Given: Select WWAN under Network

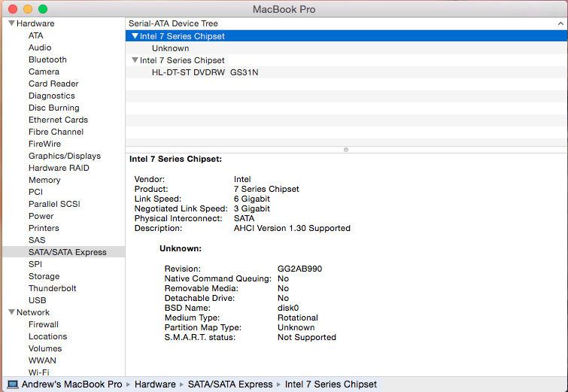Looking at the screenshot, I should (x=42, y=360).
